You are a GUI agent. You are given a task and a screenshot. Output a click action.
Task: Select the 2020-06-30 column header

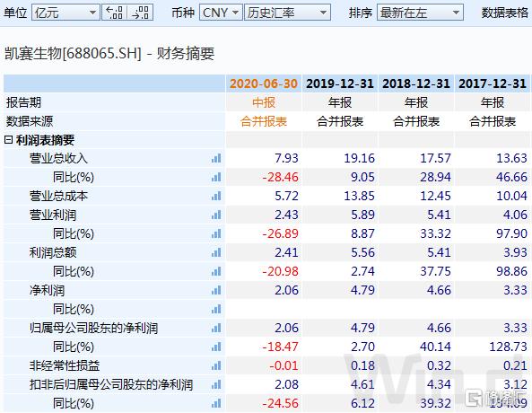click(x=264, y=83)
